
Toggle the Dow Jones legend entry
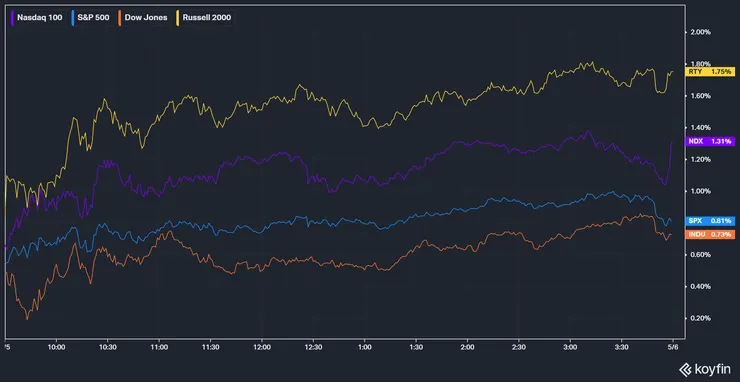click(143, 18)
